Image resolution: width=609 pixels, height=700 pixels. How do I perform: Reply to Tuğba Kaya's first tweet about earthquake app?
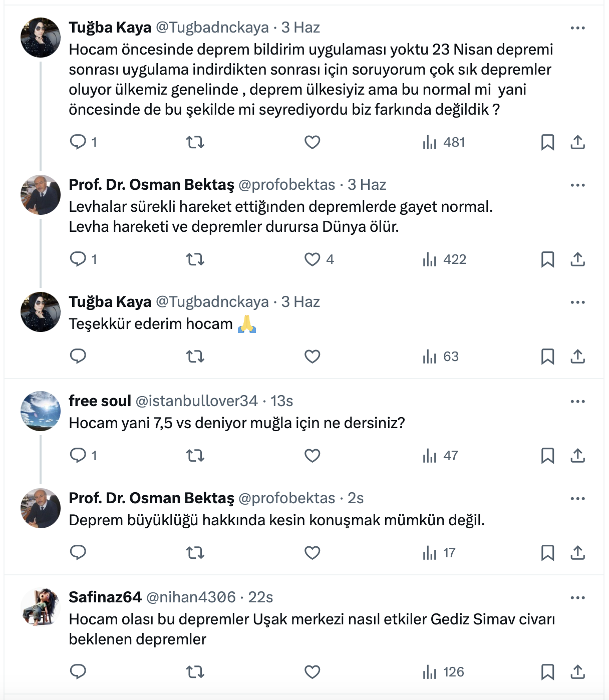click(x=78, y=142)
